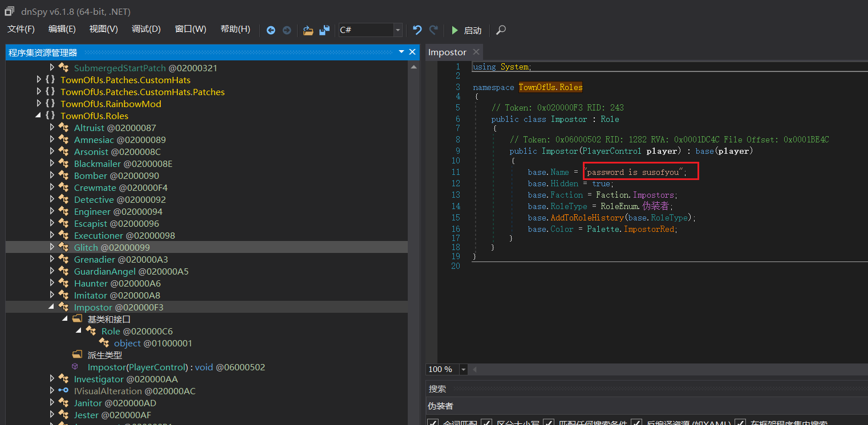Open the 帮助(H) menu

[236, 29]
